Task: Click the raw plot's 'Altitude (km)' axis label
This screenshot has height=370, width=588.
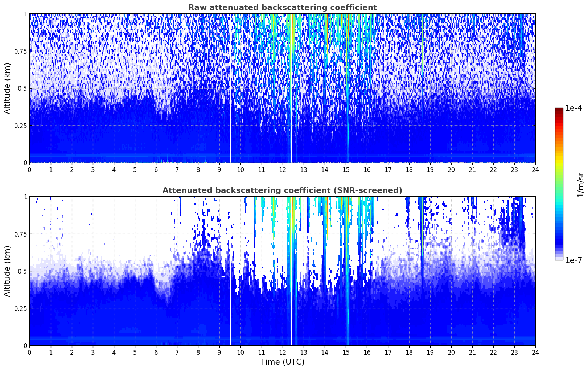Action: click(8, 88)
